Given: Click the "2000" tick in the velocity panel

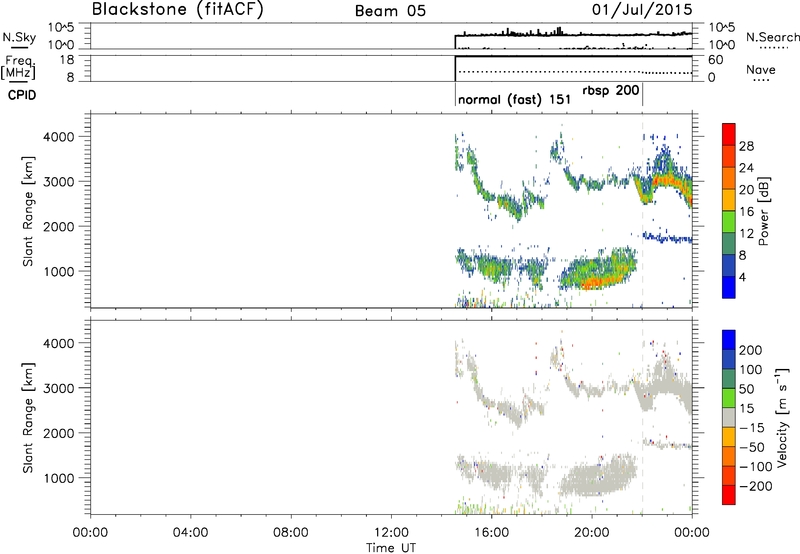Looking at the screenshot, I should click(x=58, y=433).
